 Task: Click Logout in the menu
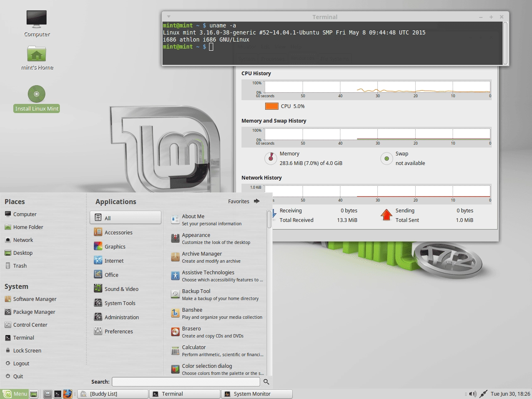(17, 363)
